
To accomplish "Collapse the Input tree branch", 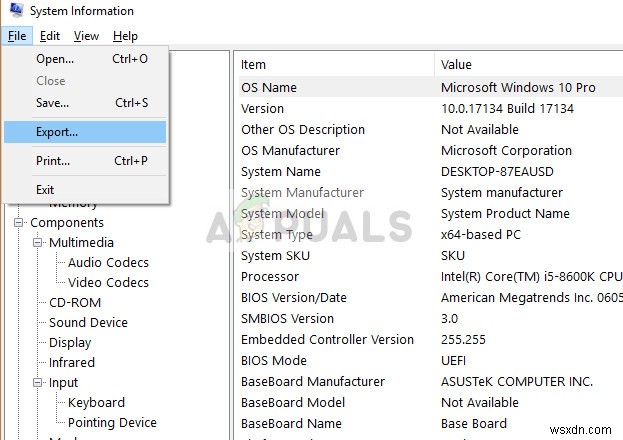I will pos(38,383).
